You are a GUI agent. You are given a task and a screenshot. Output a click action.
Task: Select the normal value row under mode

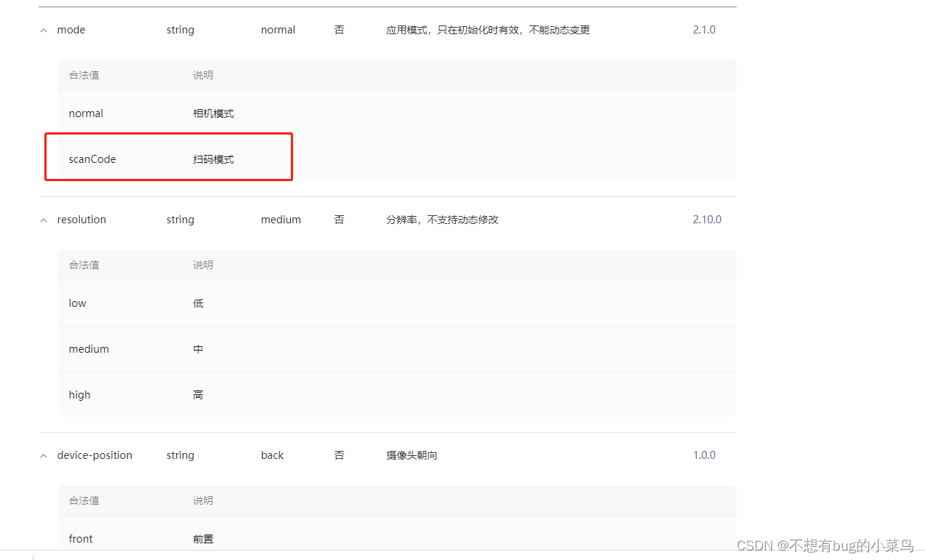[86, 113]
